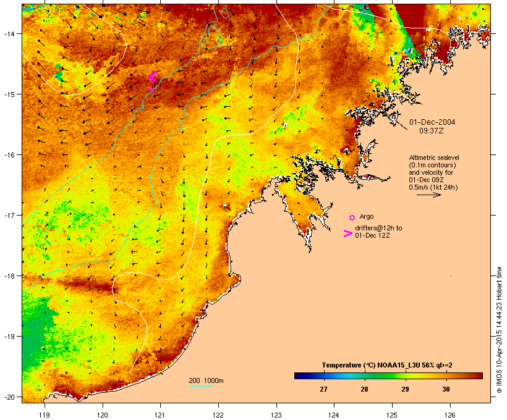Click the 0.5m/s velocity scale arrow
Screen dimensions: 507x420
[428, 195]
